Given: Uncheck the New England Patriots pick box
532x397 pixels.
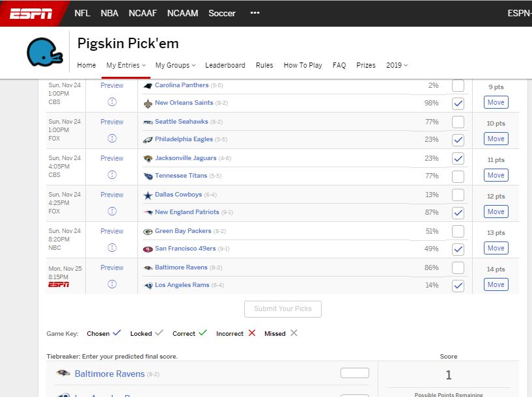Looking at the screenshot, I should (x=458, y=213).
